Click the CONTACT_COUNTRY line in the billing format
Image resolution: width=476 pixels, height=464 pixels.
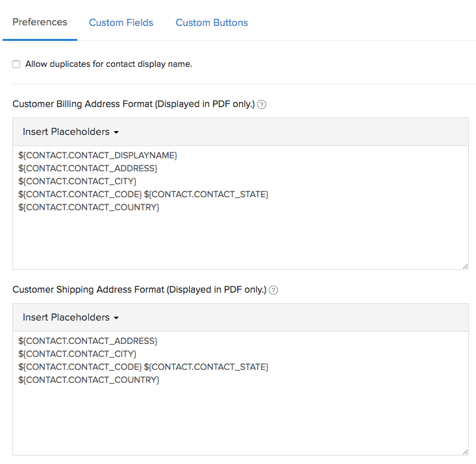[89, 207]
